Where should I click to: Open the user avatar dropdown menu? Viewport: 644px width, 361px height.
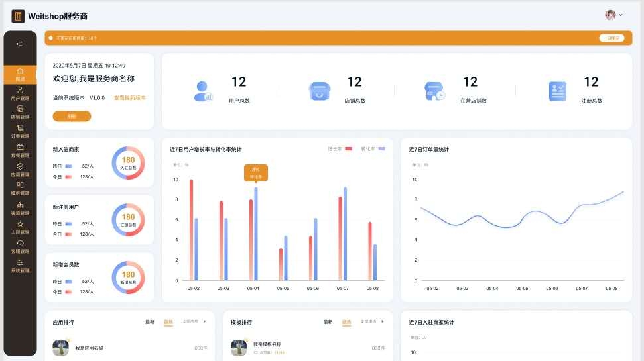[614, 15]
